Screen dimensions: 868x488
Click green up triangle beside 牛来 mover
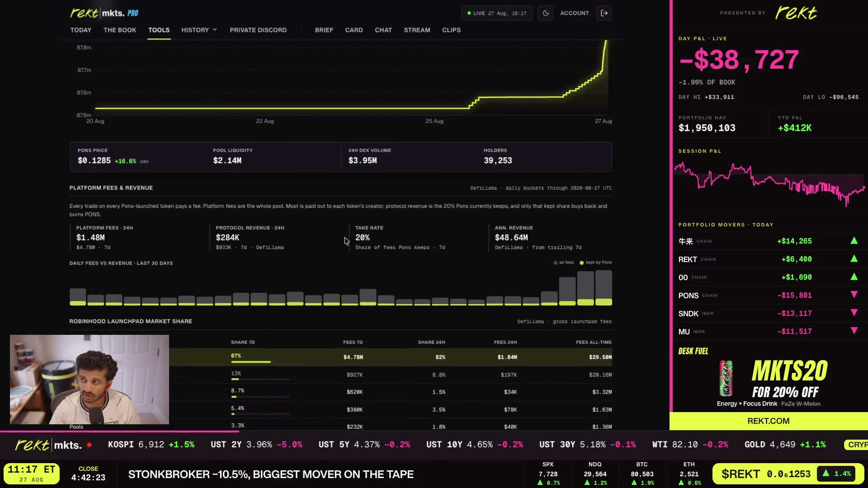click(x=854, y=241)
